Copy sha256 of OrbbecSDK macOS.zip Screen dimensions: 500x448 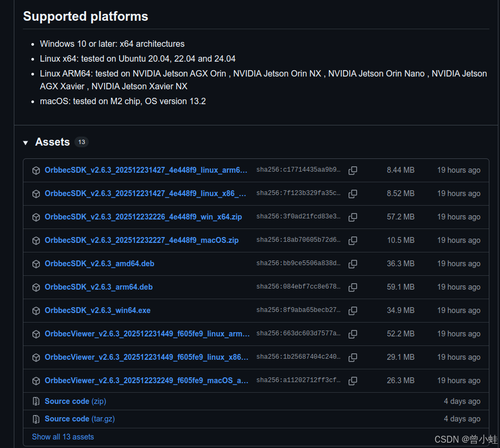click(353, 240)
